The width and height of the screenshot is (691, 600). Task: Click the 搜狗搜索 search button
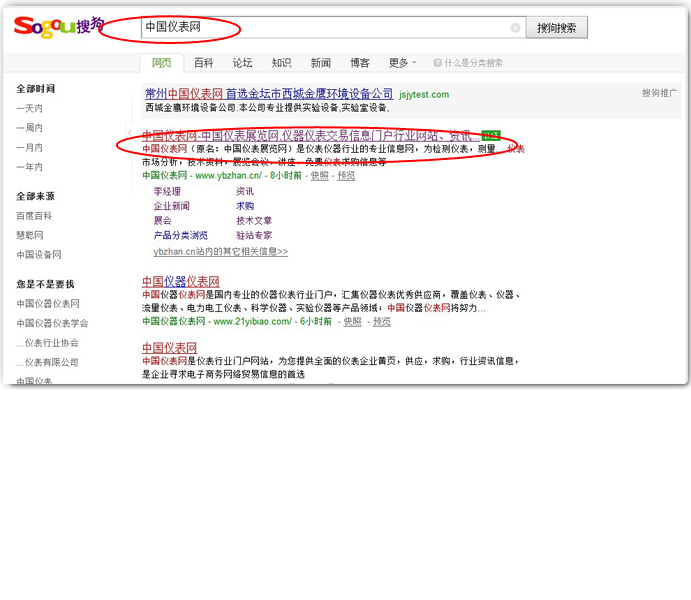coord(556,28)
